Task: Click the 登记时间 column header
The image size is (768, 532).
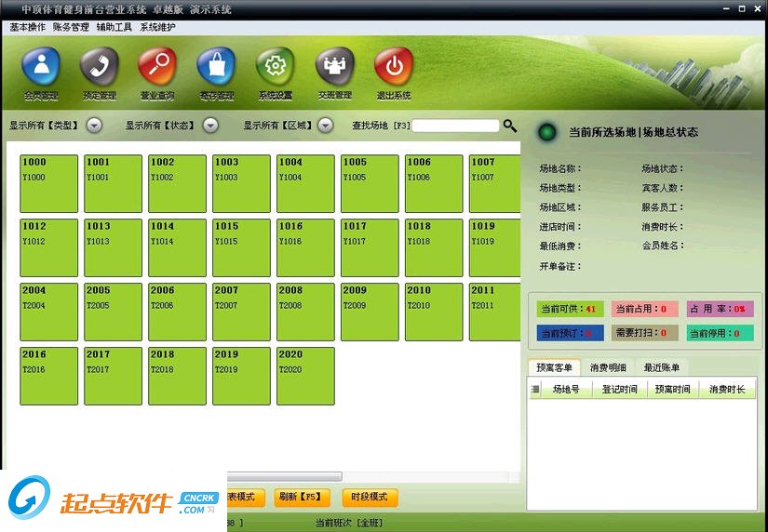Action: 620,390
